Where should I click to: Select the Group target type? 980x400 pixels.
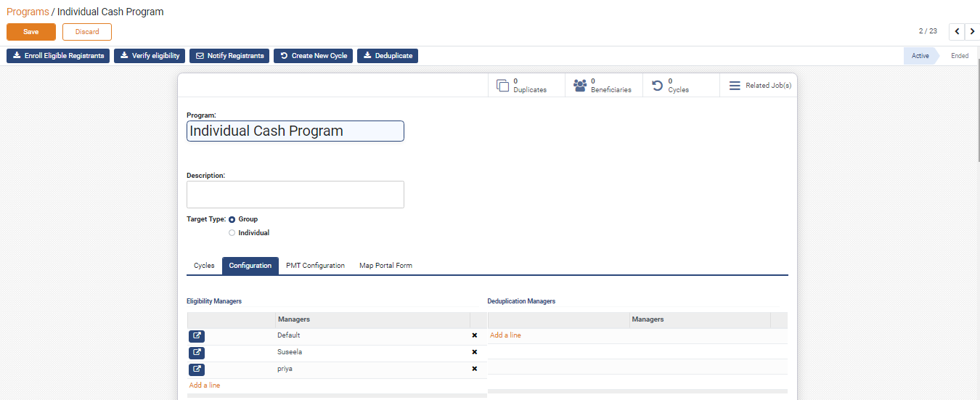tap(232, 219)
